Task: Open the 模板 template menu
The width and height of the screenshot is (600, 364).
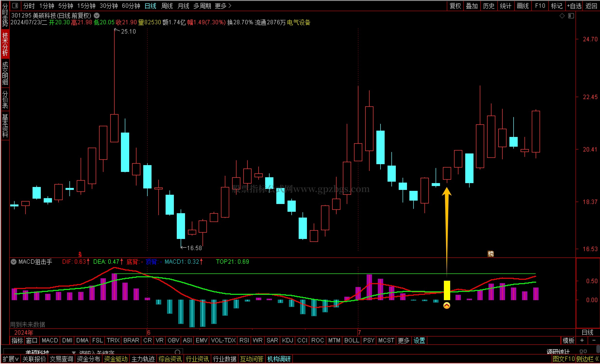Action: point(568,340)
